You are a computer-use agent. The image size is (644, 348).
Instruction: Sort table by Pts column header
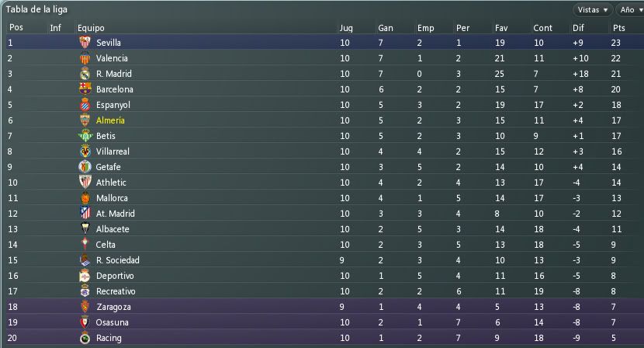pyautogui.click(x=619, y=28)
